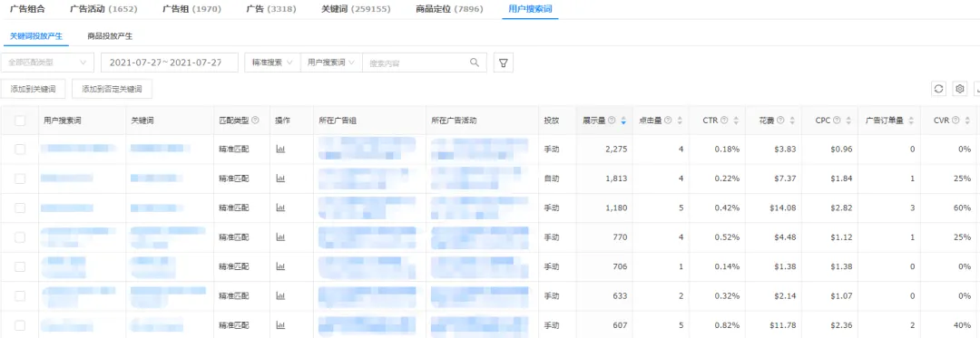This screenshot has height=338, width=980.
Task: Click the 添加到关键词 button
Action: pos(34,89)
